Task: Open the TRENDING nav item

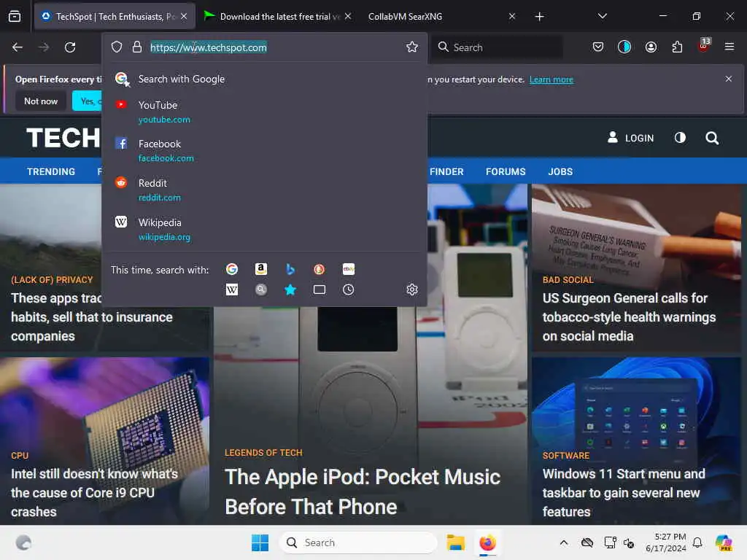Action: (51, 171)
